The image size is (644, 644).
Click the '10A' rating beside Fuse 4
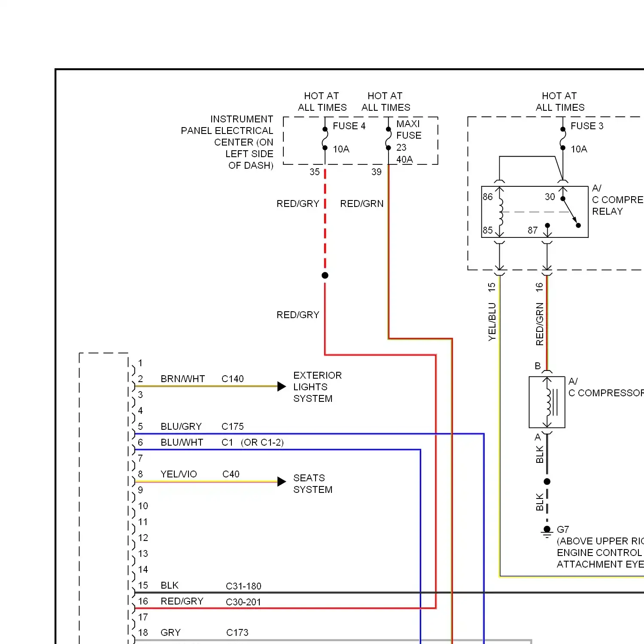click(x=341, y=149)
